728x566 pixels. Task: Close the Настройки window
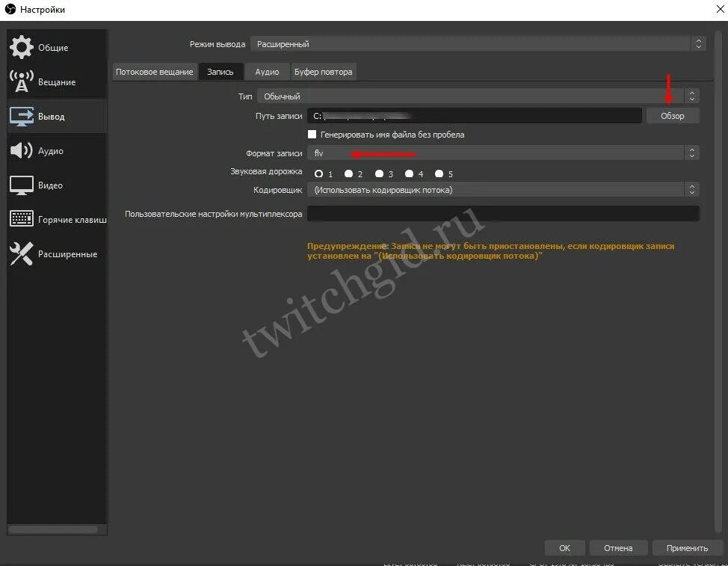[x=720, y=9]
